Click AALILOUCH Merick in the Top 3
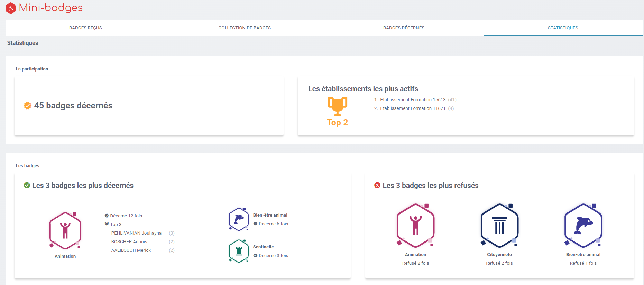 point(131,250)
